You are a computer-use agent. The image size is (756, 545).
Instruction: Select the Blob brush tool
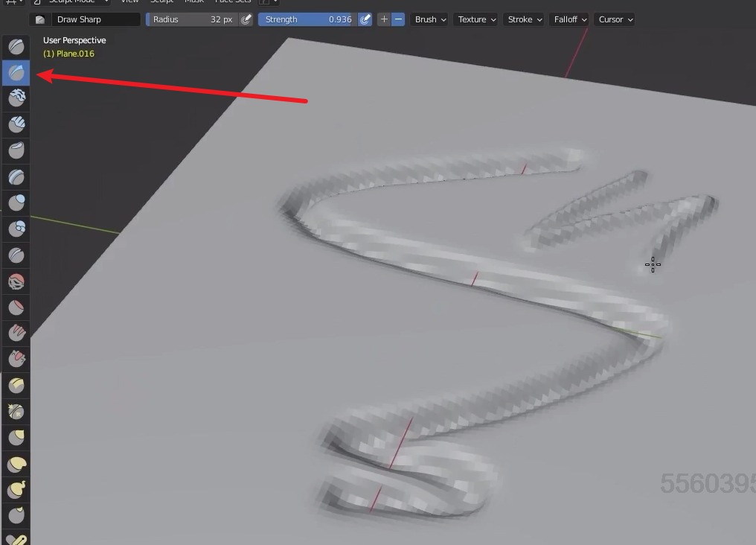click(16, 229)
